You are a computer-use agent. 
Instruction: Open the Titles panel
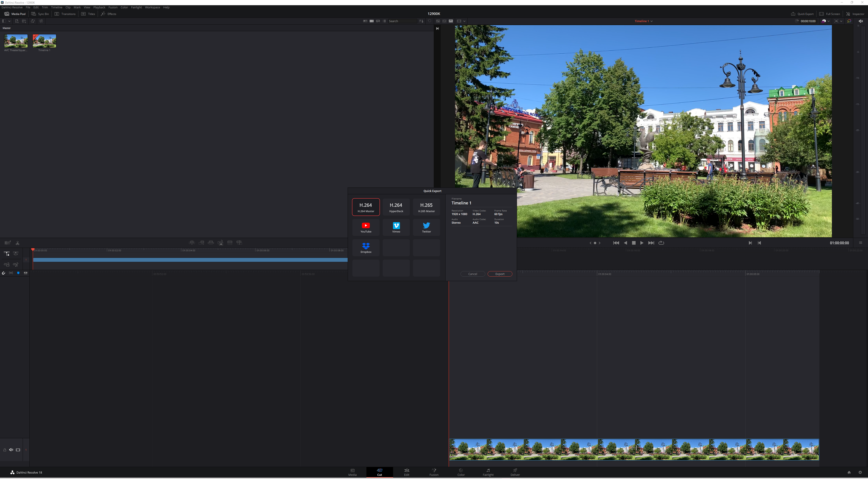tap(88, 14)
